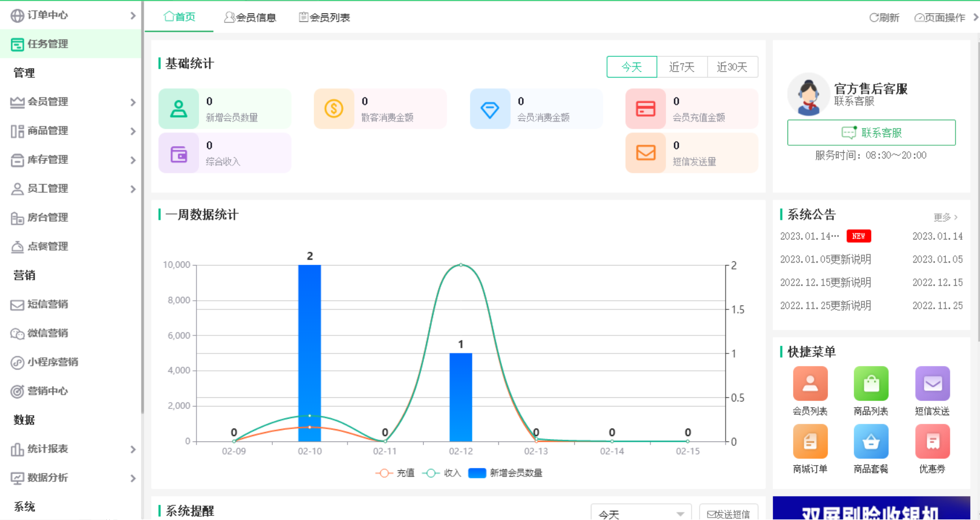This screenshot has height=520, width=980.
Task: Open the 商品列表 shortcut icon
Action: coord(871,383)
